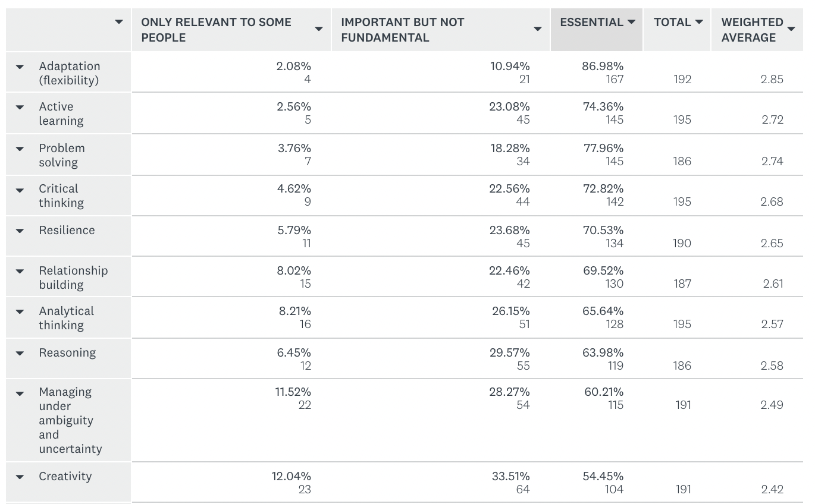Click the Weighted Average header text
815x504 pixels.
[x=752, y=30]
